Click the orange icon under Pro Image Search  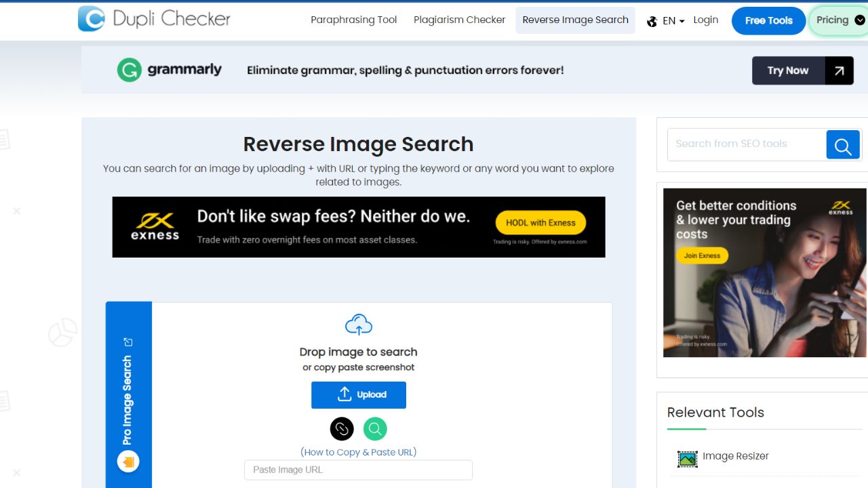pyautogui.click(x=128, y=462)
